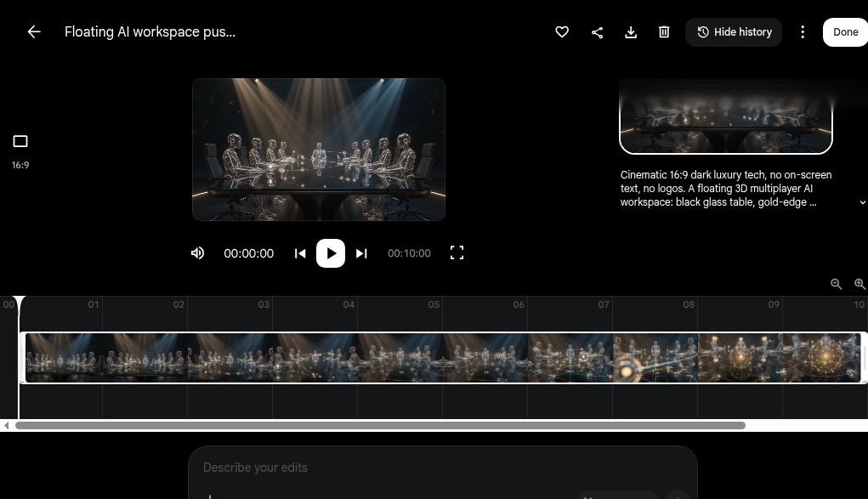
Task: Zoom in the timeline
Action: click(859, 284)
